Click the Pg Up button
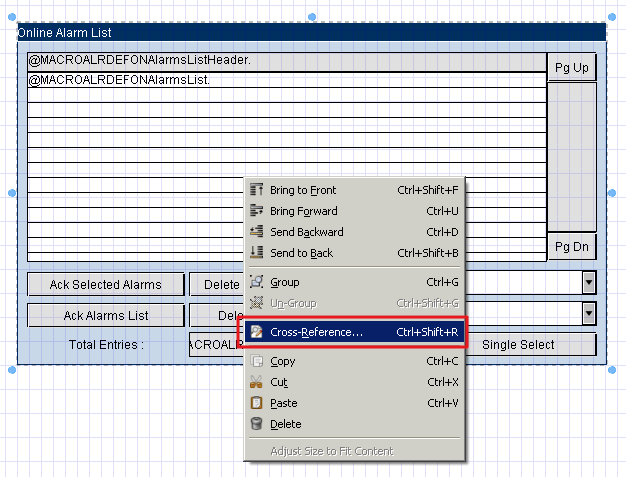626x477 pixels. [572, 67]
